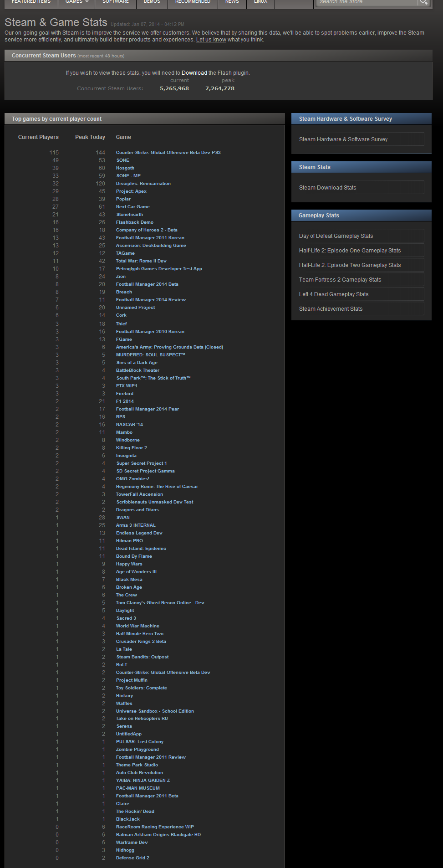Open Steam Hardware & Software Survey button
Viewport: 443px width, 868px height.
[x=361, y=139]
